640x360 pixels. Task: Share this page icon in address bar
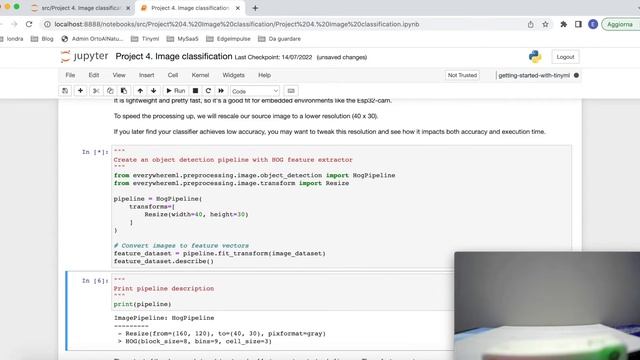[531, 24]
